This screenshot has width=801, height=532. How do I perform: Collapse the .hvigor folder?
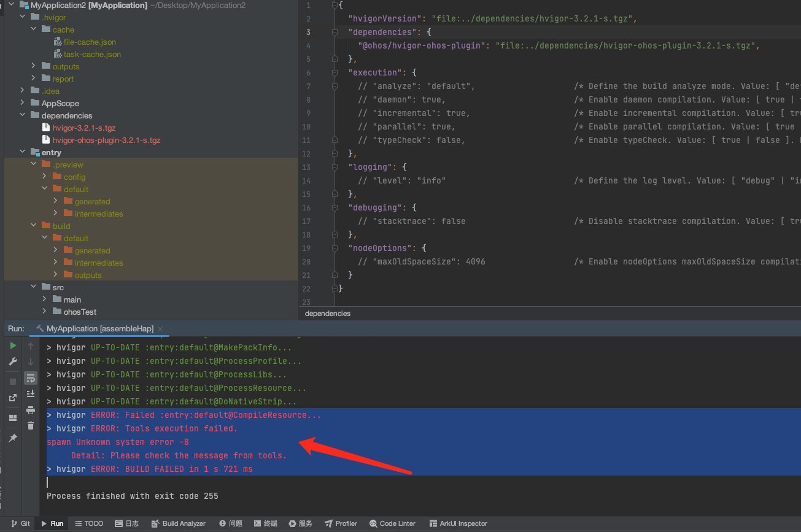coord(23,17)
